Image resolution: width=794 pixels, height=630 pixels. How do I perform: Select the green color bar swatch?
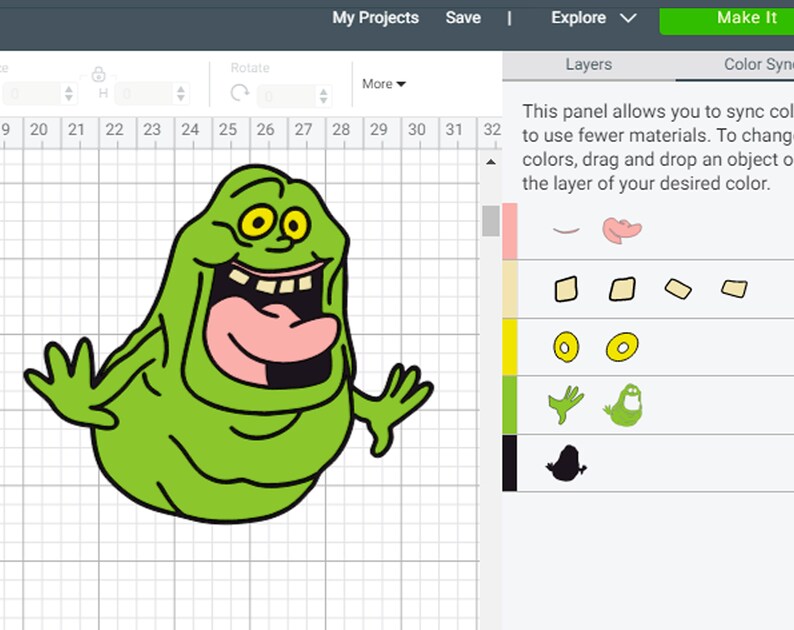click(510, 405)
